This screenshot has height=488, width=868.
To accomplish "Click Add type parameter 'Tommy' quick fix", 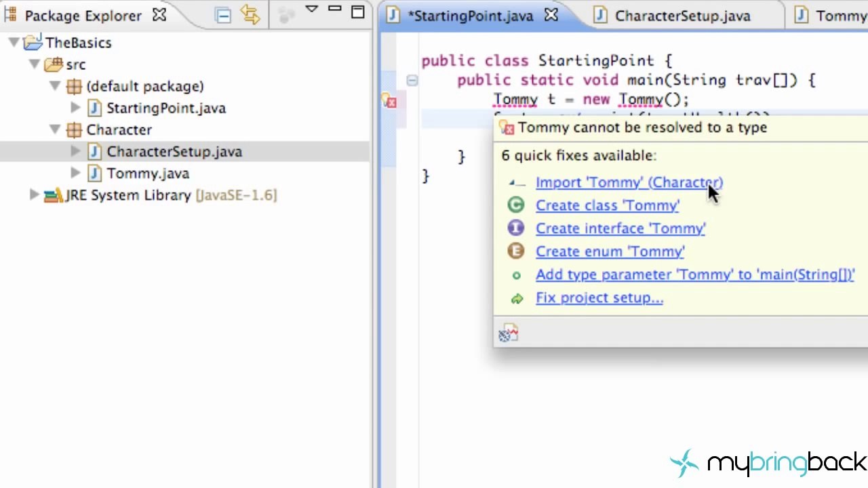I will point(695,274).
